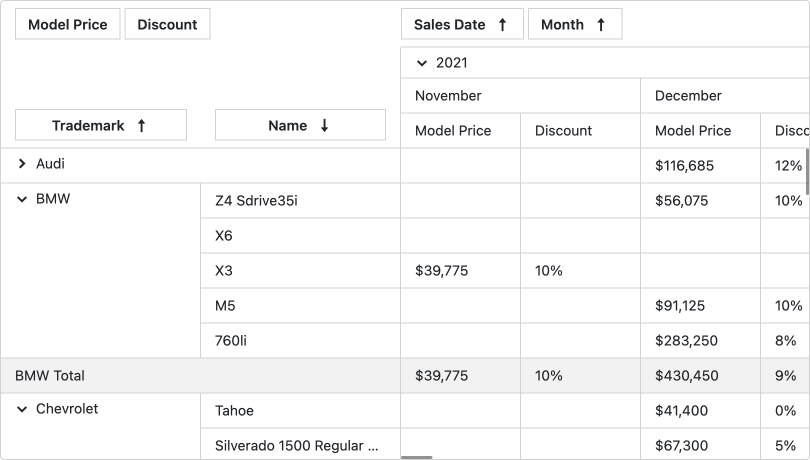Click the Sales Date column field
The height and width of the screenshot is (460, 810).
click(x=450, y=25)
